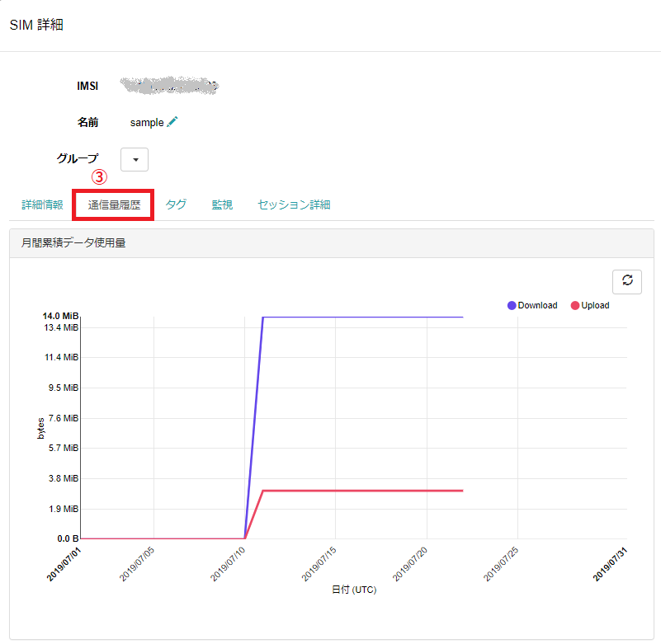
Task: Go to the 監視 tab
Action: tap(222, 204)
